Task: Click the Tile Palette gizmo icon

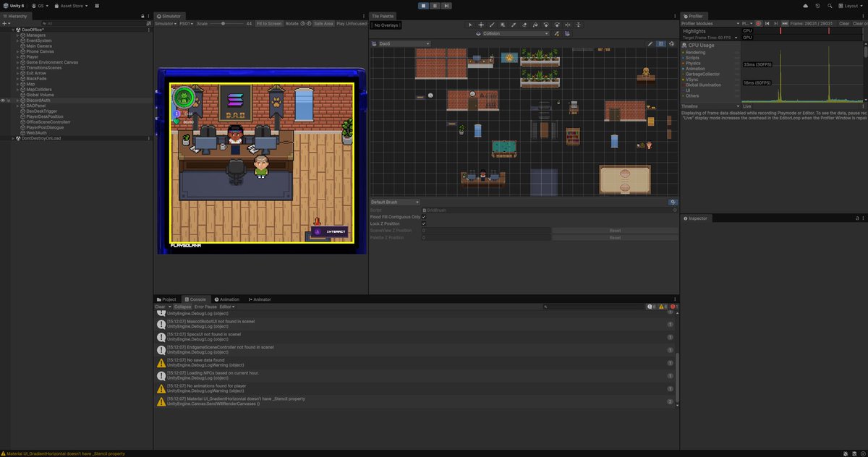Action: point(672,44)
